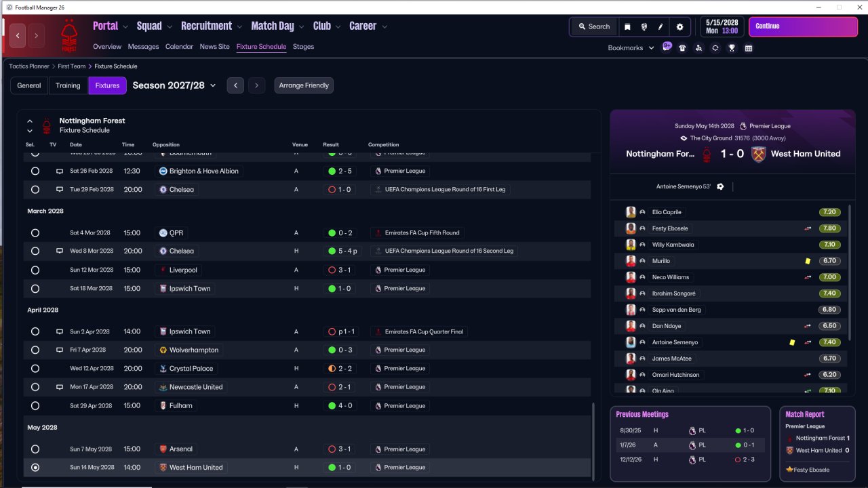Open the Overview submenu item
This screenshot has width=868, height=488.
[x=107, y=47]
